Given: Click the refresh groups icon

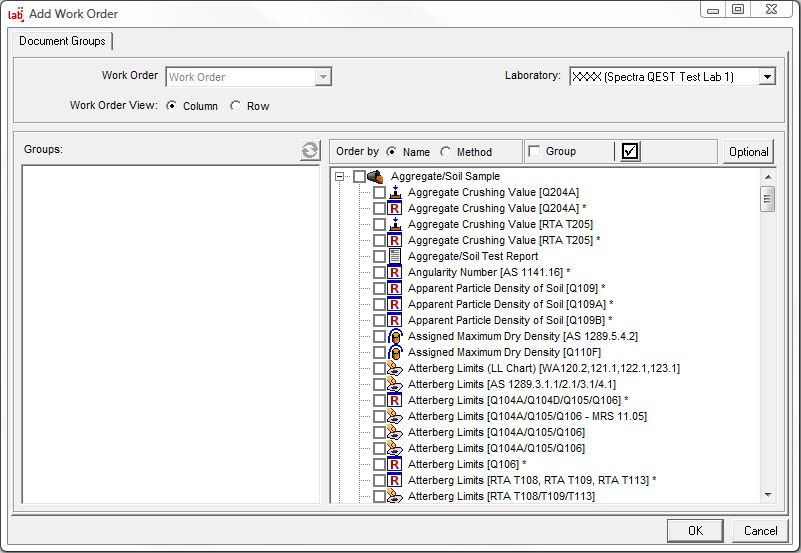Looking at the screenshot, I should click(x=310, y=151).
